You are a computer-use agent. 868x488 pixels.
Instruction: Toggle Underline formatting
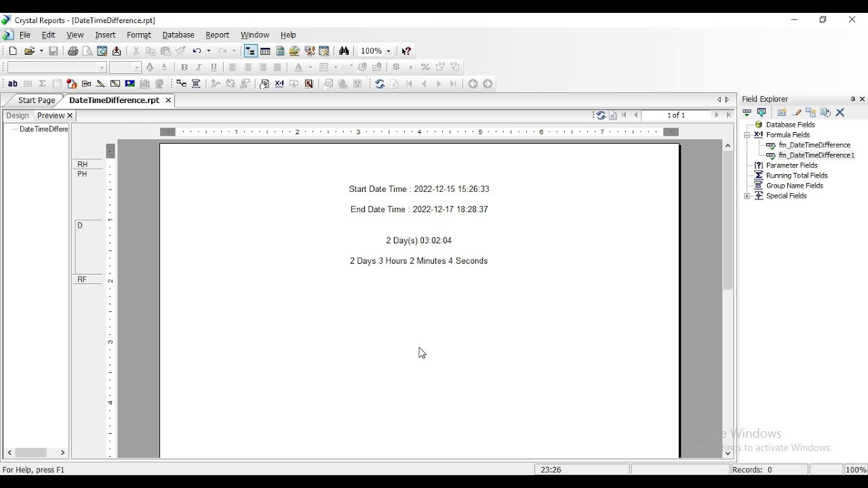tap(214, 67)
